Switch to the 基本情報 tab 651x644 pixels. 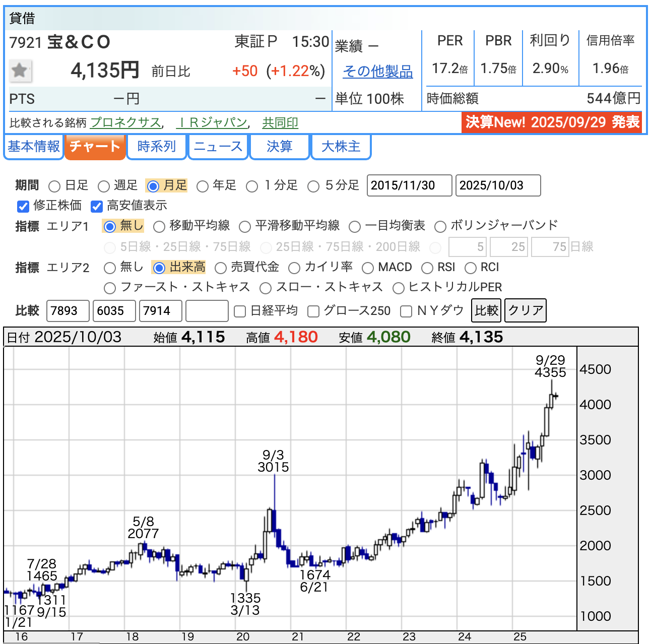click(33, 147)
